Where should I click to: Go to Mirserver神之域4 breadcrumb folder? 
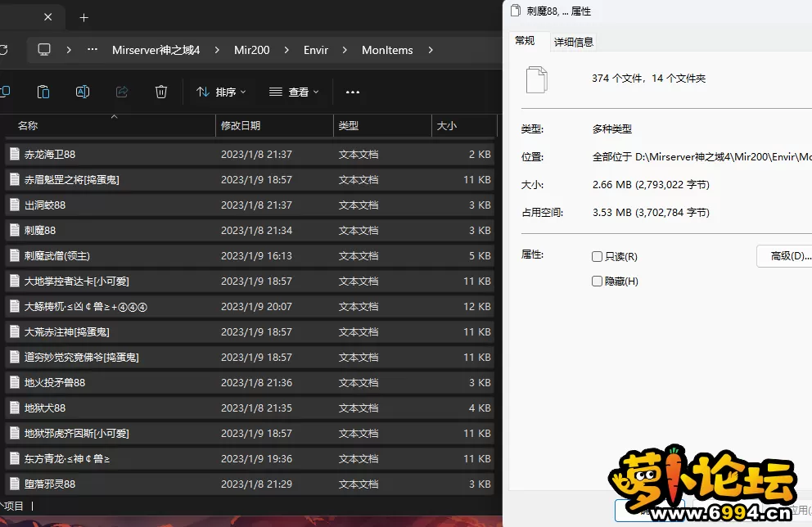[156, 50]
